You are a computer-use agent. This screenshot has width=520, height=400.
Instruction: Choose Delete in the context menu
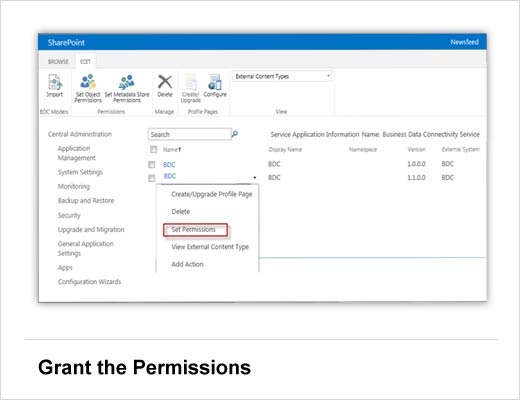coord(181,212)
